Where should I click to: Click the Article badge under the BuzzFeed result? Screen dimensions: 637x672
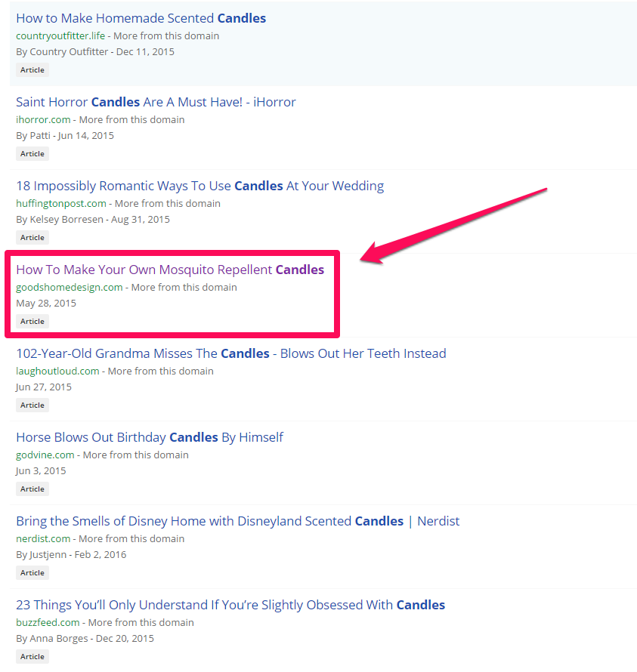(32, 656)
